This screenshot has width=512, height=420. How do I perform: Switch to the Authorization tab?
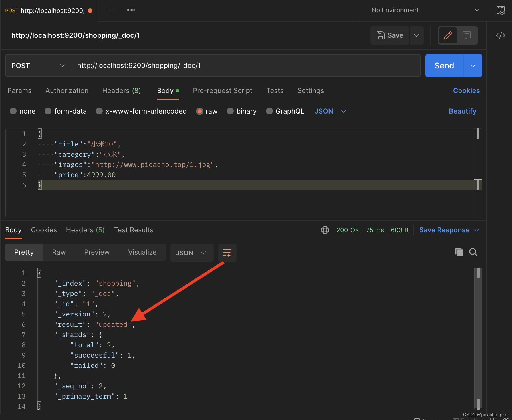67,91
